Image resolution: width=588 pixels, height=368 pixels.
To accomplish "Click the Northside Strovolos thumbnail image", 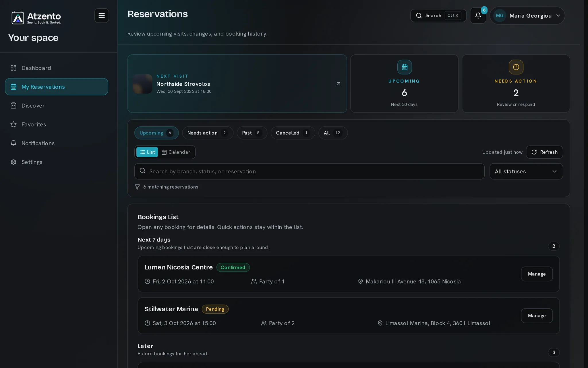I will [x=142, y=84].
